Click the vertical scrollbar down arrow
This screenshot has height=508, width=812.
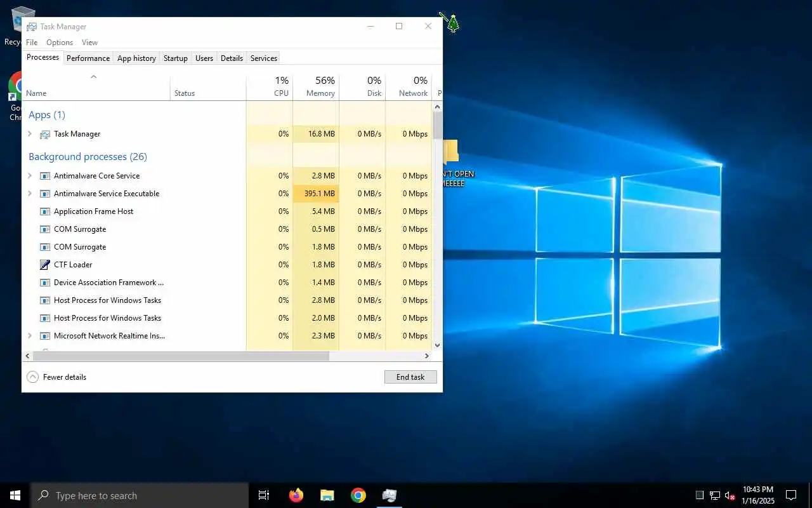coord(437,345)
